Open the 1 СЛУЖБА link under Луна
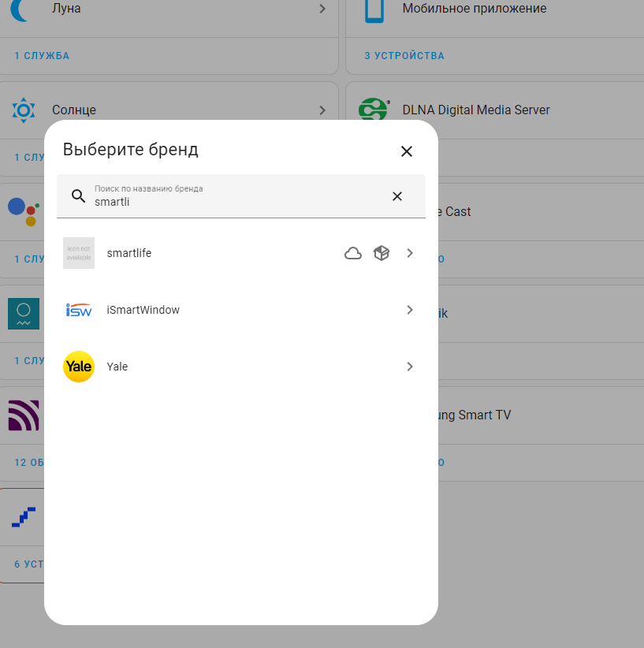The width and height of the screenshot is (644, 648). [x=42, y=56]
